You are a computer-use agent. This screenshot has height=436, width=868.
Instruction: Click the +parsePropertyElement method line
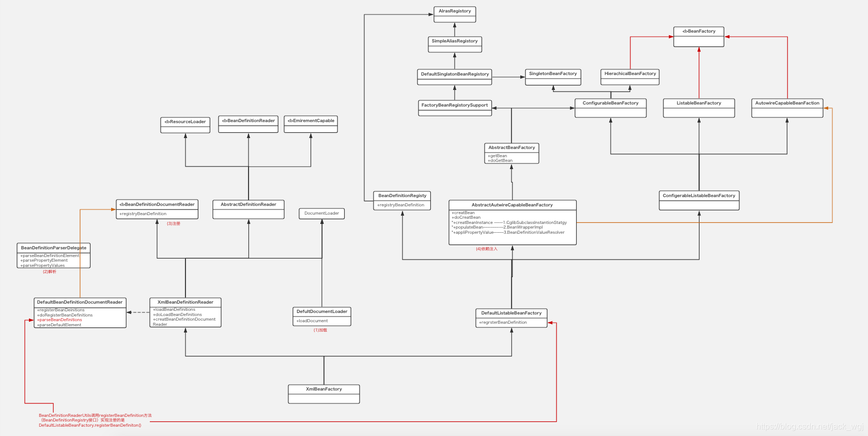pos(44,260)
